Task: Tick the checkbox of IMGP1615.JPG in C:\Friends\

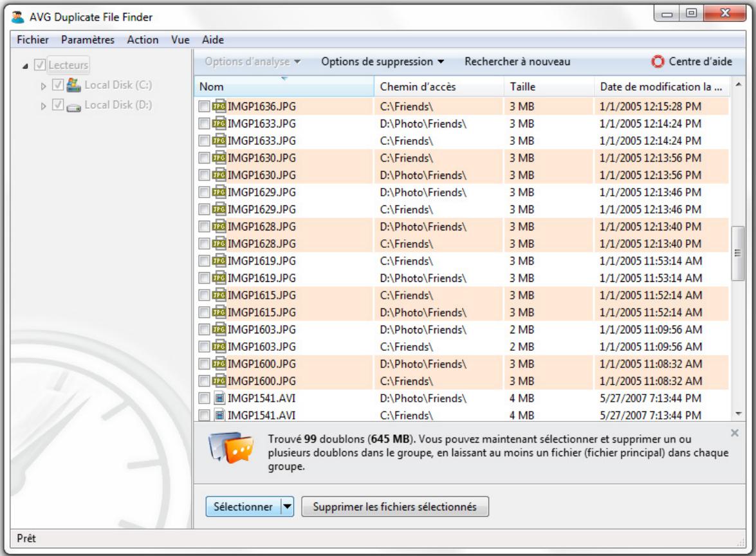Action: coord(204,295)
